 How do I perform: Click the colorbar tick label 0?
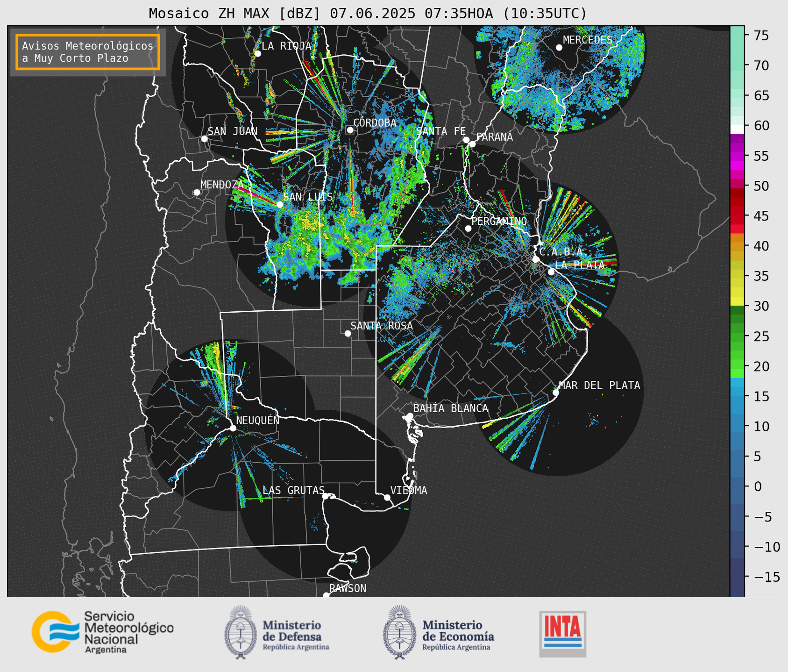pos(758,486)
